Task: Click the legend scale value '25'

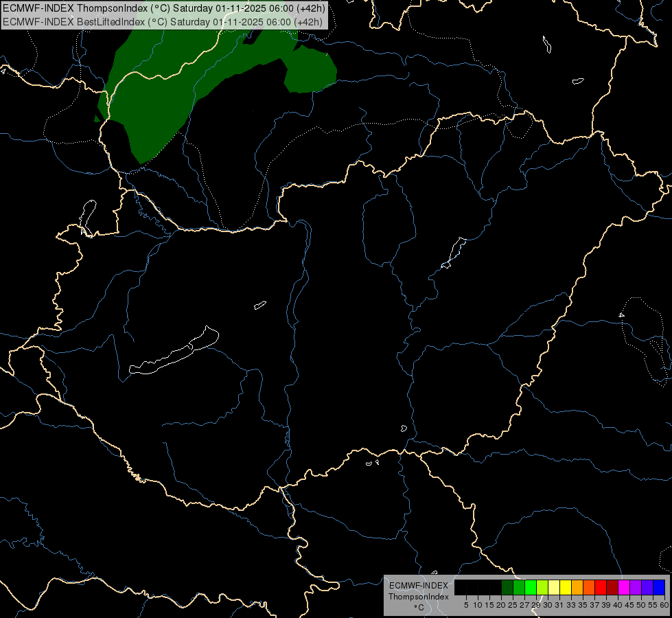Action: coord(513,605)
